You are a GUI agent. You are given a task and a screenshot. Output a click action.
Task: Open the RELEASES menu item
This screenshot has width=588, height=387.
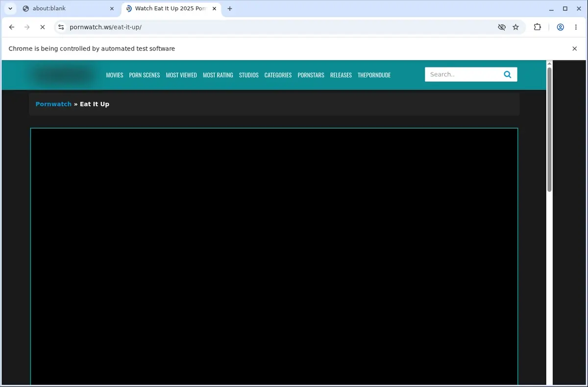coord(341,75)
